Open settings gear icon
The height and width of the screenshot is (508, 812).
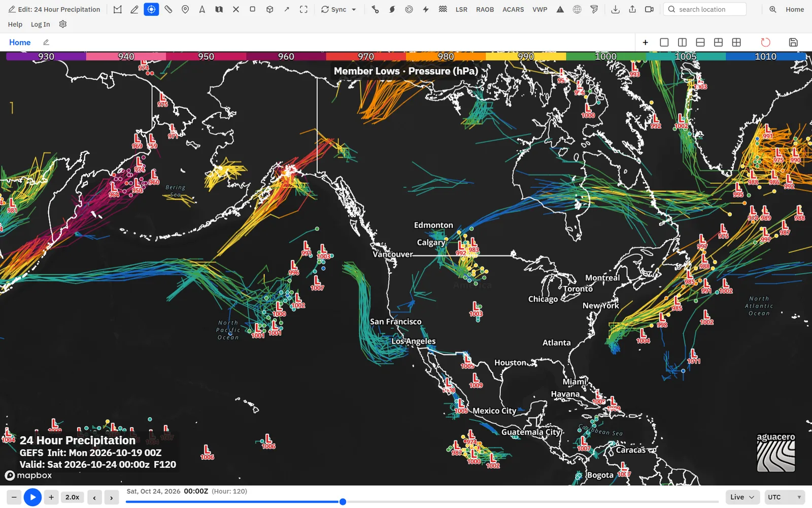point(63,24)
